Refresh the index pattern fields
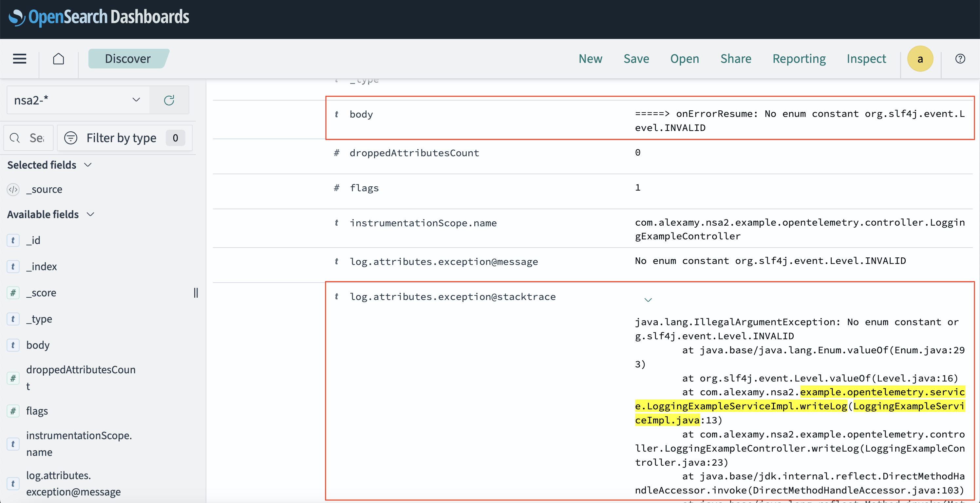 169,100
